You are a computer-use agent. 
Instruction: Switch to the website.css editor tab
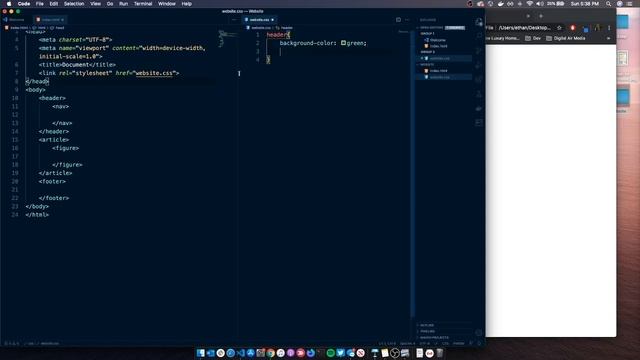(x=259, y=20)
